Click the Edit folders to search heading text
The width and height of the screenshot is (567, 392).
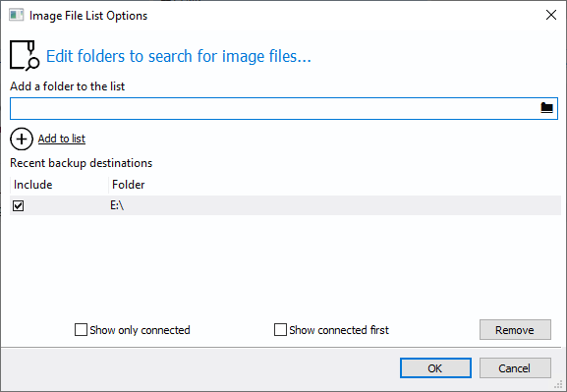(x=179, y=56)
